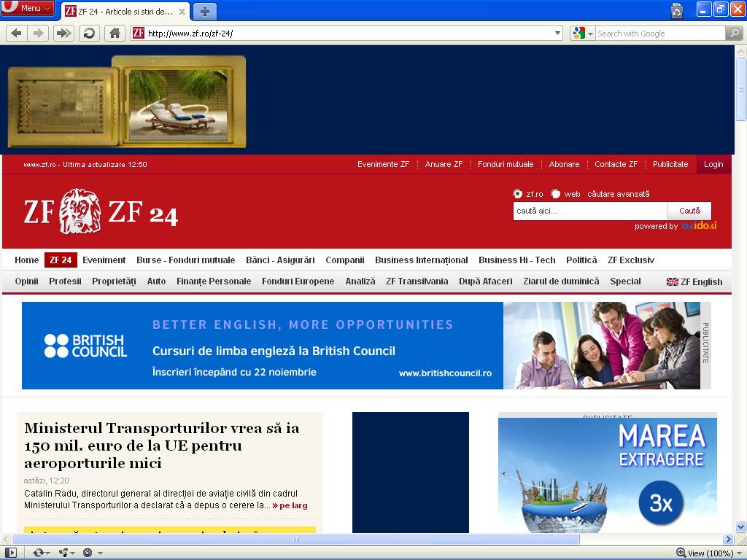The height and width of the screenshot is (560, 747).
Task: Open the ZF Transilvania section
Action: 417,281
